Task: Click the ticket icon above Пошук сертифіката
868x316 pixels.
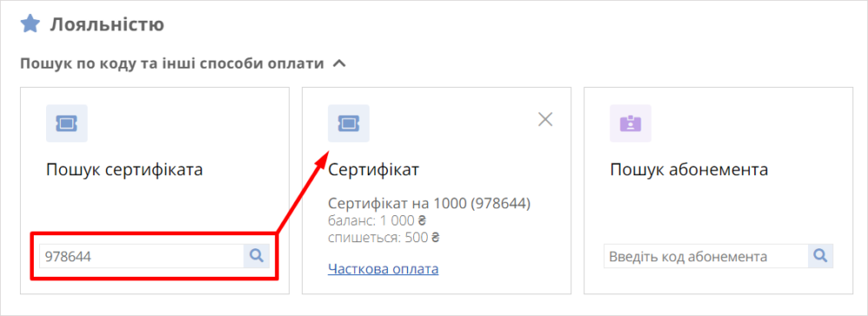Action: pos(67,123)
